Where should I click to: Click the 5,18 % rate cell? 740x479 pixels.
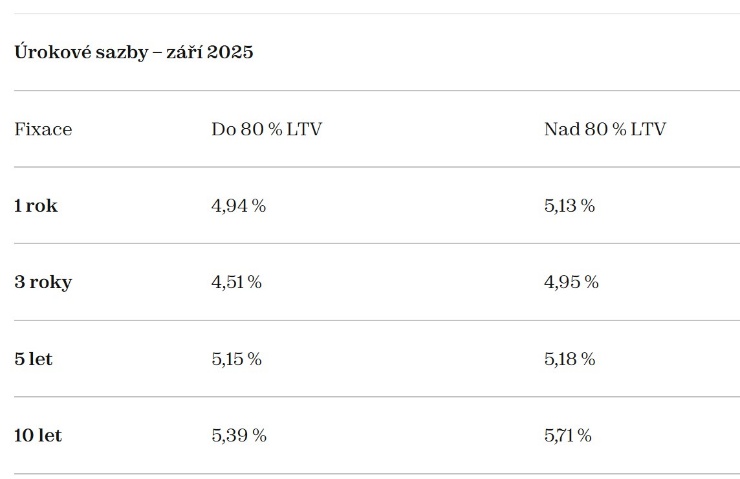tap(570, 359)
